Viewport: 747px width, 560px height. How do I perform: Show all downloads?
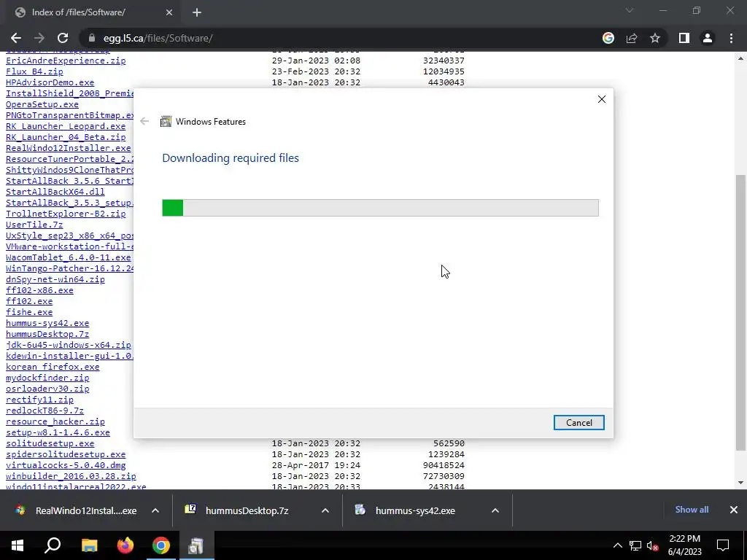pyautogui.click(x=692, y=510)
